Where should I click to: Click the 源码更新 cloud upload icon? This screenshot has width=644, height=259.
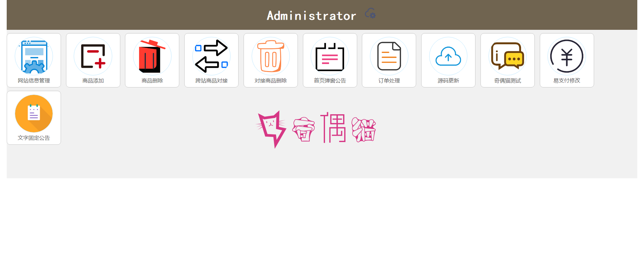448,56
